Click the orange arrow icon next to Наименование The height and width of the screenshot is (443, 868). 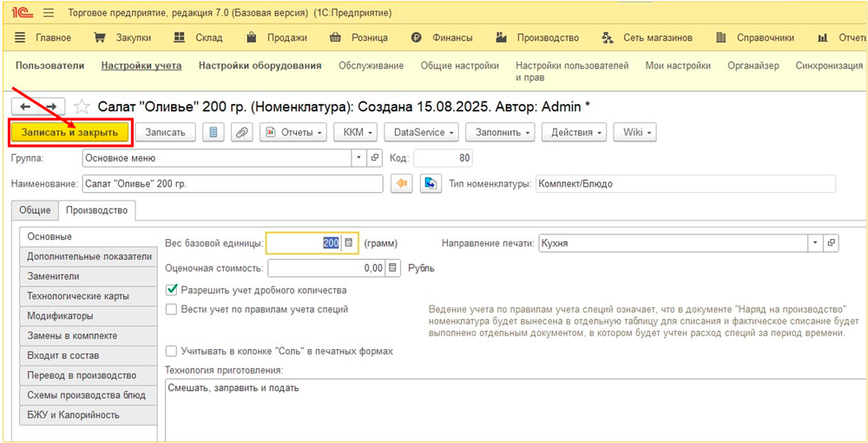tap(400, 184)
